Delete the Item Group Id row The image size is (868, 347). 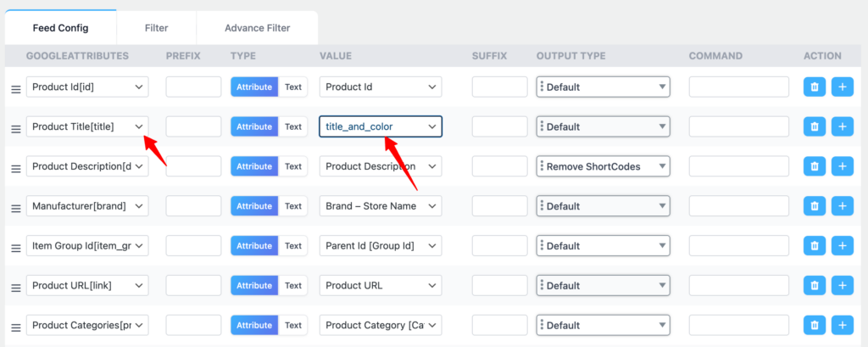click(814, 246)
